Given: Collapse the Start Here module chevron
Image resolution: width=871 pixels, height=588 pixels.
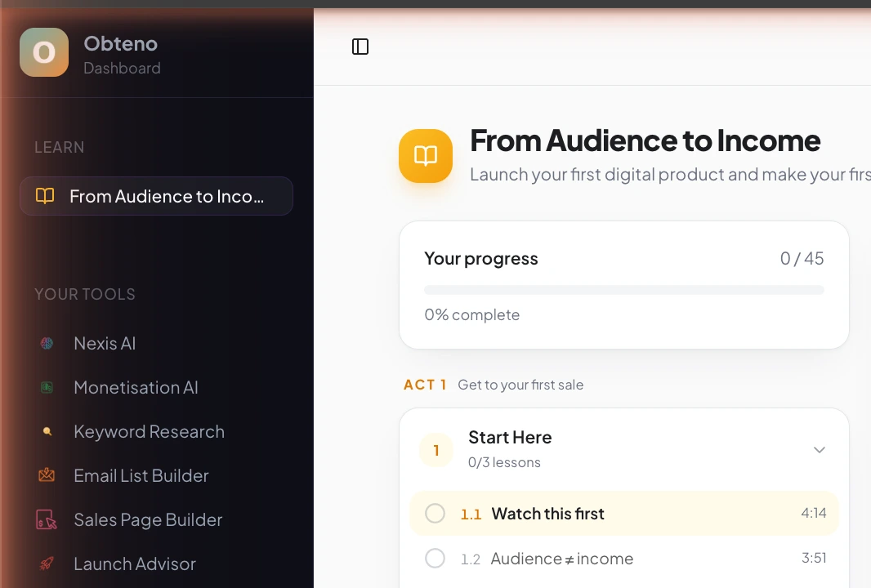Looking at the screenshot, I should tap(820, 450).
